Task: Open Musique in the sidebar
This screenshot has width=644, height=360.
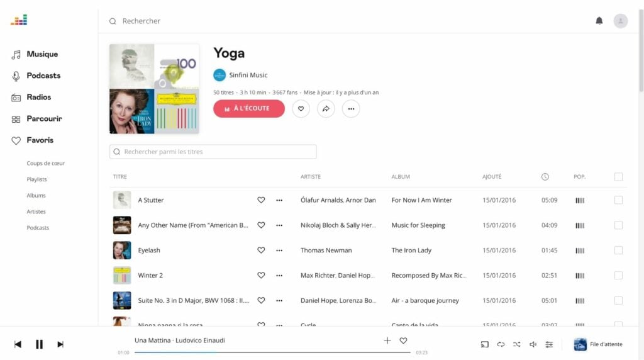Action: (x=35, y=54)
